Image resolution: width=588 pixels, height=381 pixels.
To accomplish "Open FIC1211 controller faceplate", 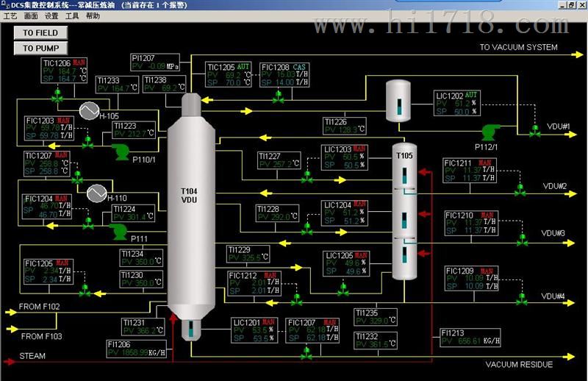I will pyautogui.click(x=470, y=171).
